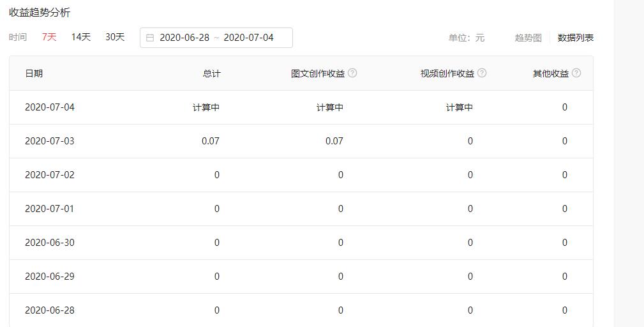Switch to the 30天 time range
The height and width of the screenshot is (327, 644).
coord(115,37)
